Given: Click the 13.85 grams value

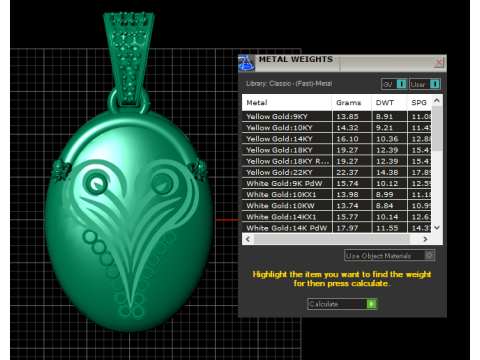Looking at the screenshot, I should pos(347,117).
